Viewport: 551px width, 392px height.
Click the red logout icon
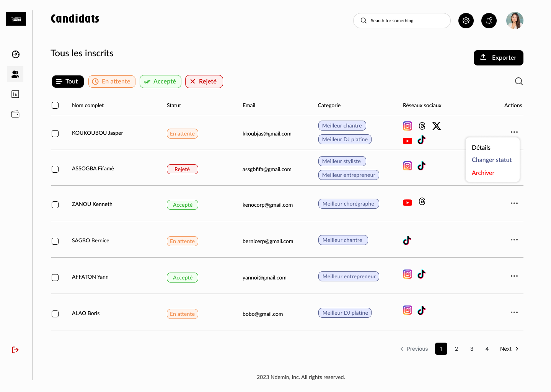15,350
